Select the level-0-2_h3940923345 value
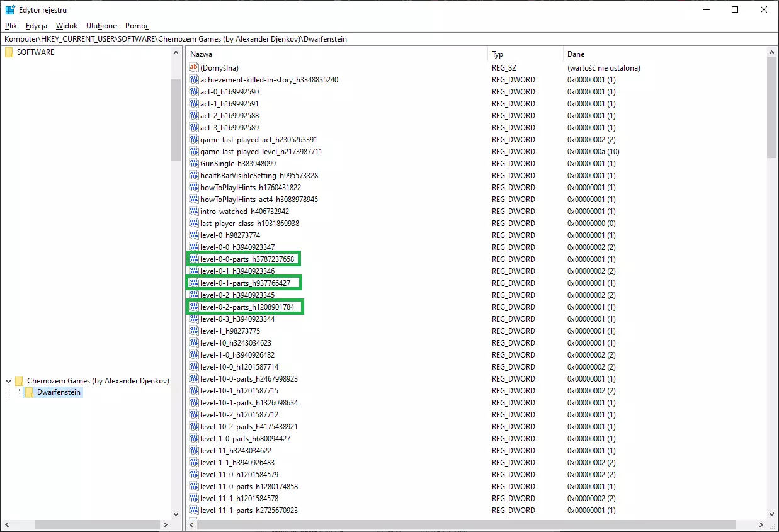Screen dimensions: 779x532 [237, 295]
